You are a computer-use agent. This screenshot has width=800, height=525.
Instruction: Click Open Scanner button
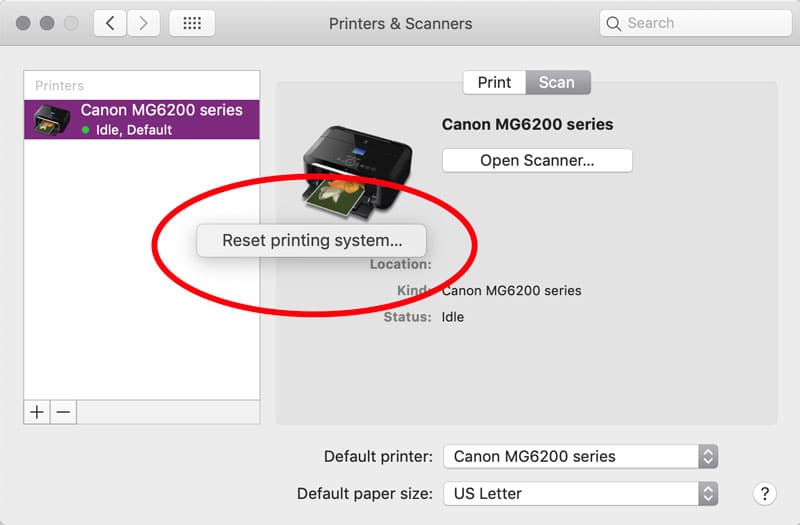(x=537, y=160)
